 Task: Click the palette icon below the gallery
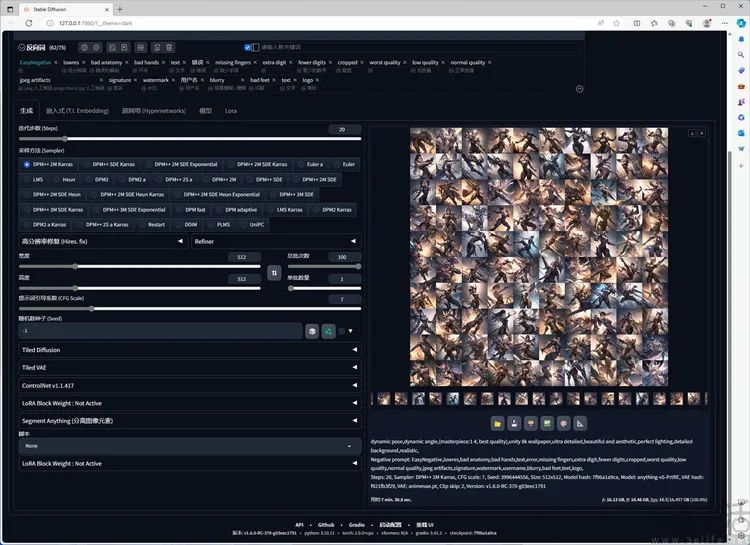point(563,423)
